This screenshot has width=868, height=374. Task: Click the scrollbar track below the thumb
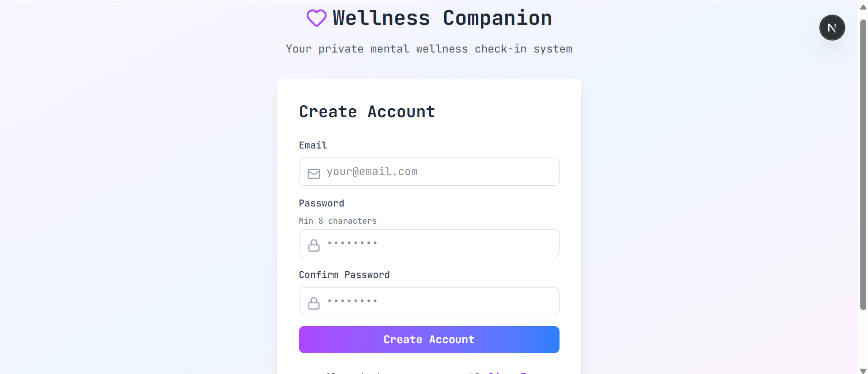(x=863, y=340)
